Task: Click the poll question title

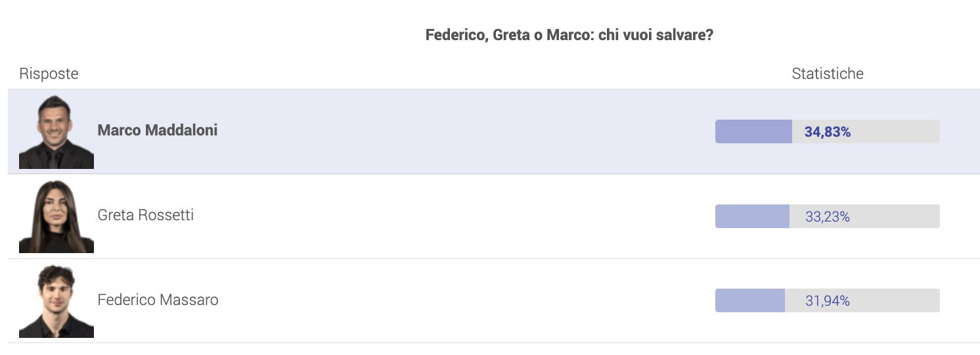Action: pos(569,35)
